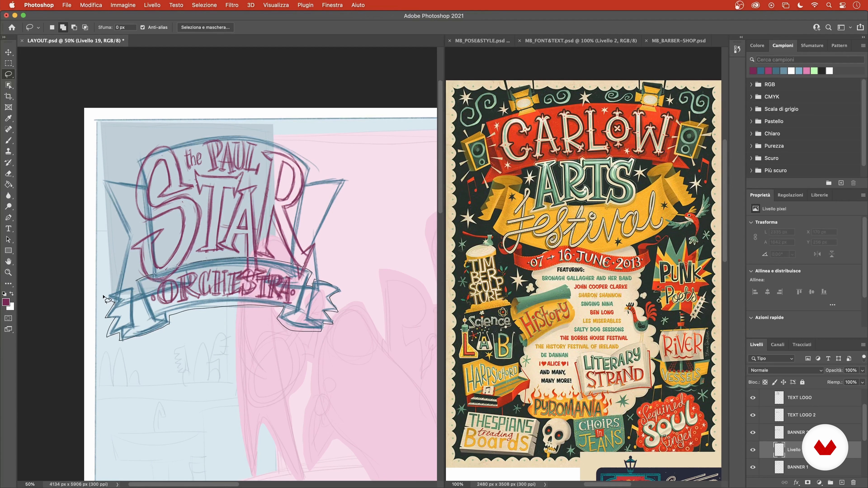Image resolution: width=868 pixels, height=488 pixels.
Task: Open the Tipo layer filter dropdown
Action: point(771,358)
